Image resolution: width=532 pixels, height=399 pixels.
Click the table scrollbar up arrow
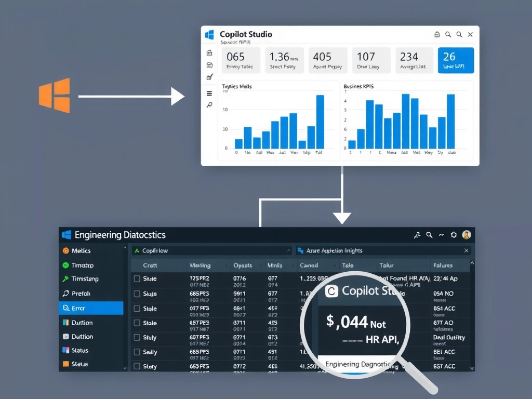tap(472, 263)
